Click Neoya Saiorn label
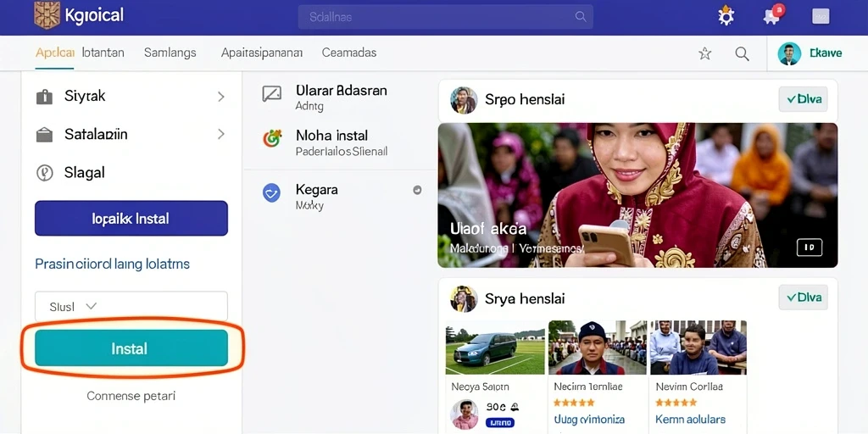 [x=480, y=387]
